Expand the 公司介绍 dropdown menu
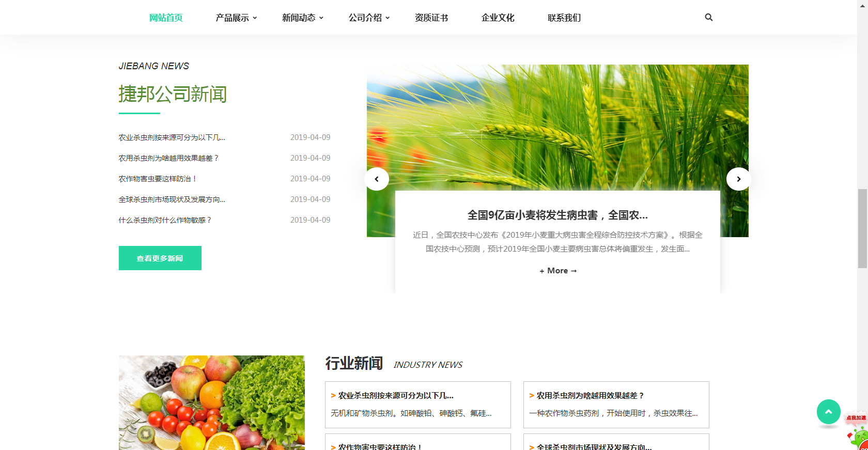This screenshot has height=450, width=868. [x=369, y=18]
